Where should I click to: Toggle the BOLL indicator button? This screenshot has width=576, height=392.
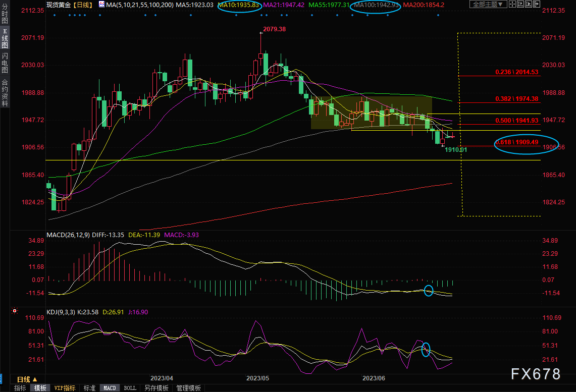coord(130,388)
